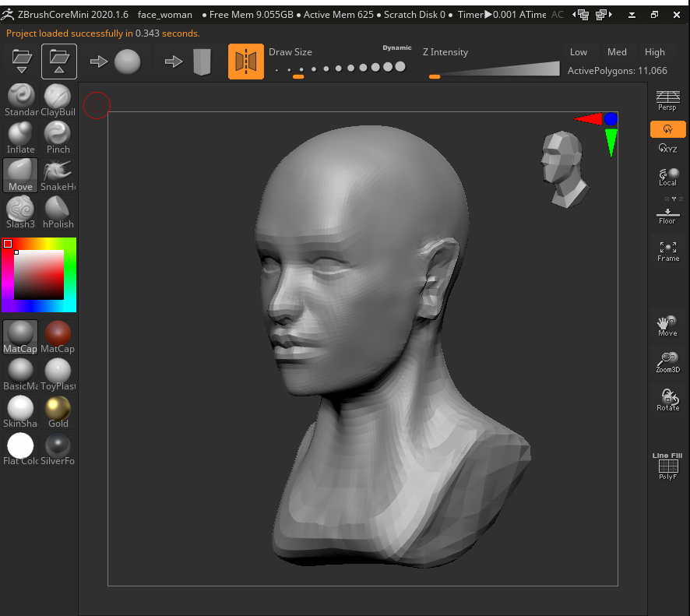Select the Standard sculpting brush
The height and width of the screenshot is (616, 690).
click(21, 100)
